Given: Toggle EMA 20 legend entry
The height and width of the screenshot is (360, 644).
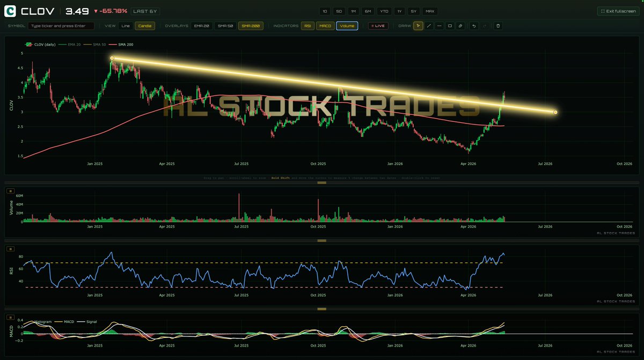Looking at the screenshot, I should 70,44.
